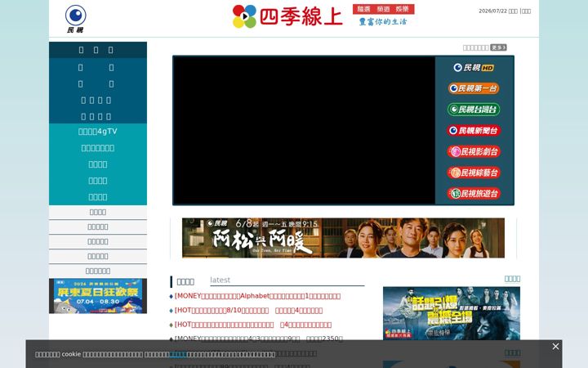Click the 民視 eye logo in header
588x368 pixels.
coord(75,19)
